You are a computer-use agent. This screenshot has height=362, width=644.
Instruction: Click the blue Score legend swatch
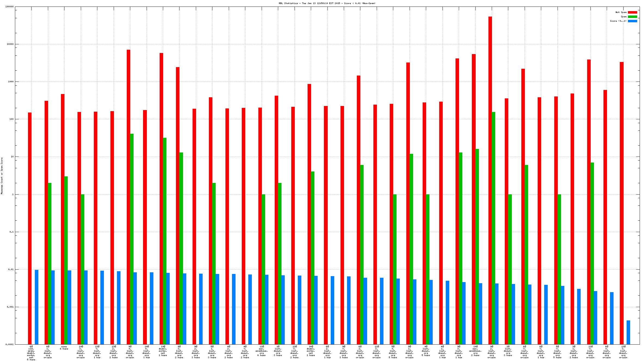click(632, 21)
